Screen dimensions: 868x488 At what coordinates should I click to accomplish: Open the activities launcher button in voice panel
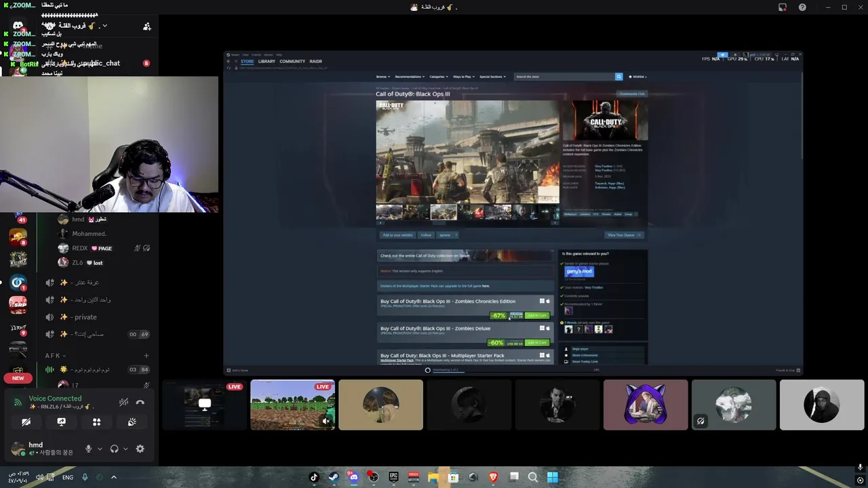click(x=96, y=422)
